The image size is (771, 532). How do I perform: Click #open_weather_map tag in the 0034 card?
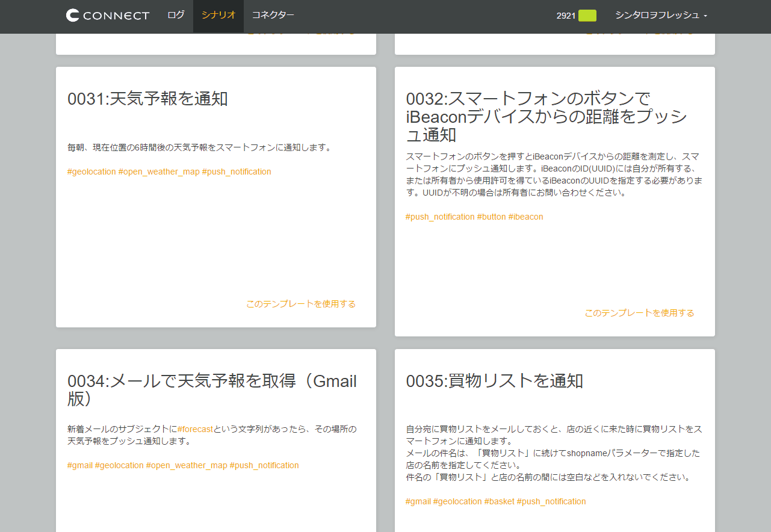(187, 465)
